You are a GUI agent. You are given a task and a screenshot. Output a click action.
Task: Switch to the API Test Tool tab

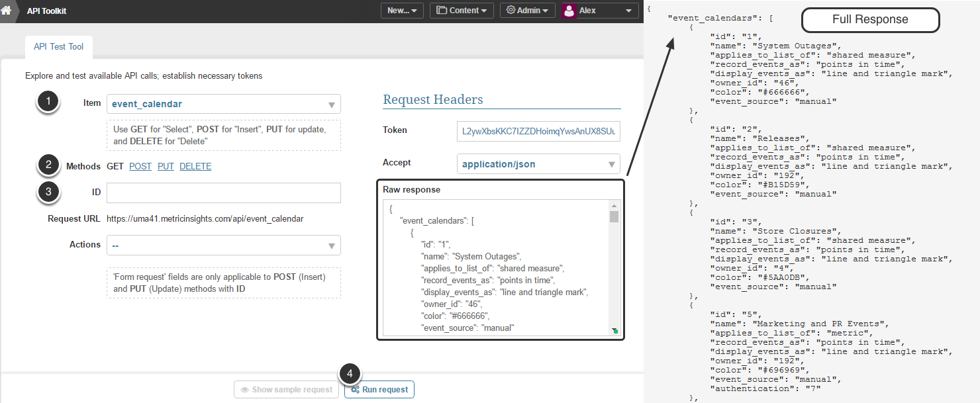(58, 47)
